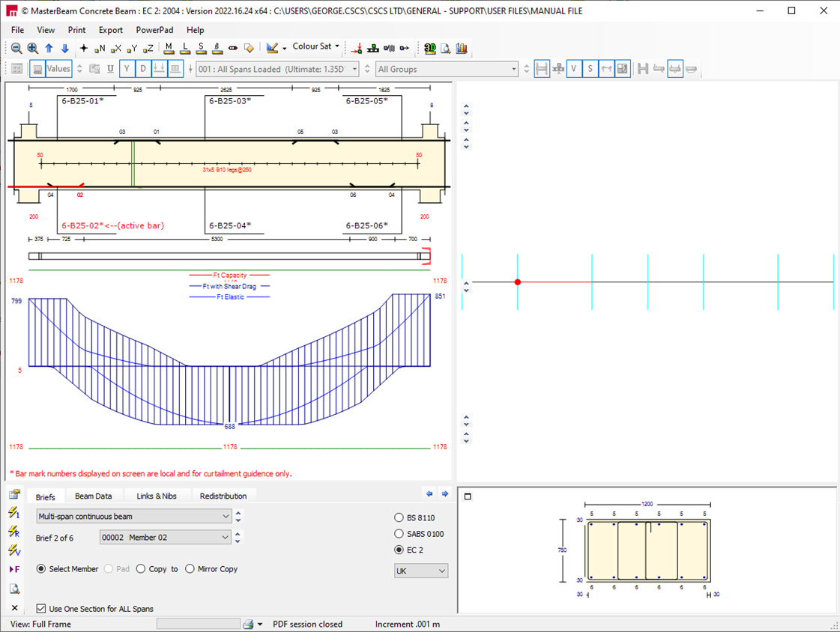Image resolution: width=840 pixels, height=632 pixels.
Task: Click the right blue arrow beside tabs
Action: tap(444, 493)
